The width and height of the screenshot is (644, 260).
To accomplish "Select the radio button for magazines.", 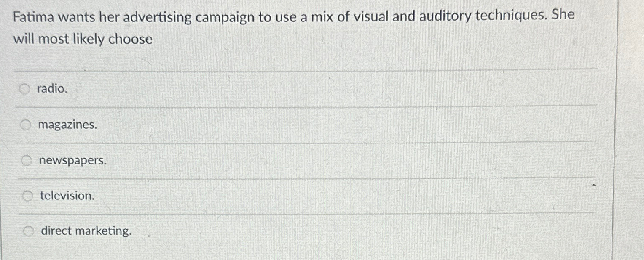I will [26, 124].
